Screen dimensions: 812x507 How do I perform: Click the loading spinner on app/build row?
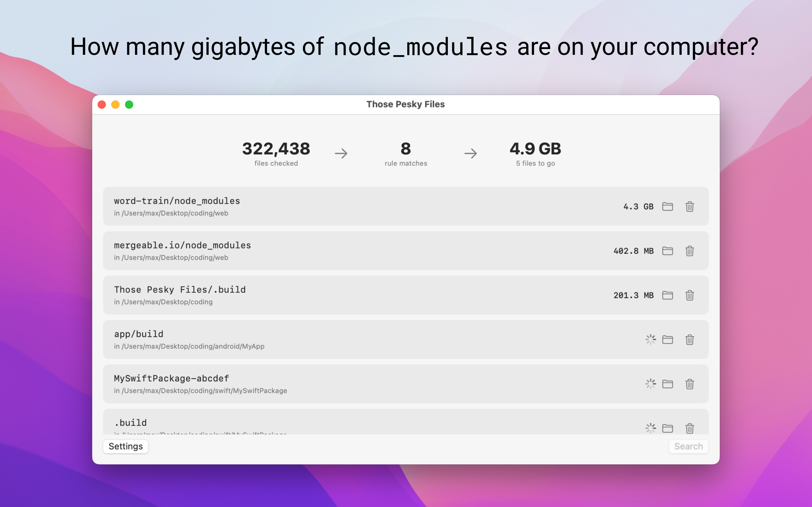point(650,339)
